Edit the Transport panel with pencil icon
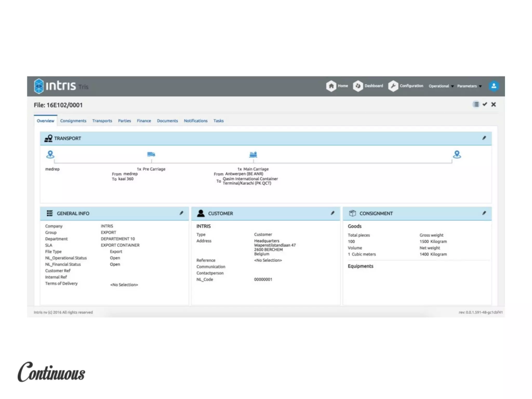This screenshot has height=399, width=532. pyautogui.click(x=484, y=138)
